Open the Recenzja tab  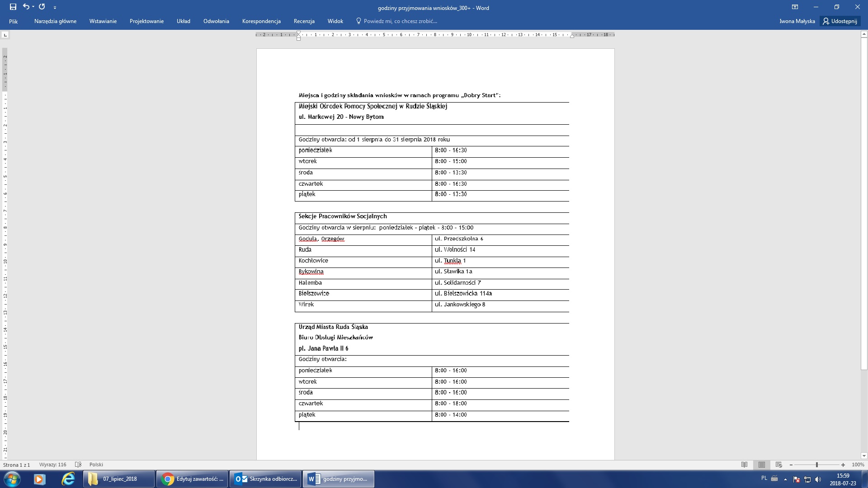click(x=304, y=21)
